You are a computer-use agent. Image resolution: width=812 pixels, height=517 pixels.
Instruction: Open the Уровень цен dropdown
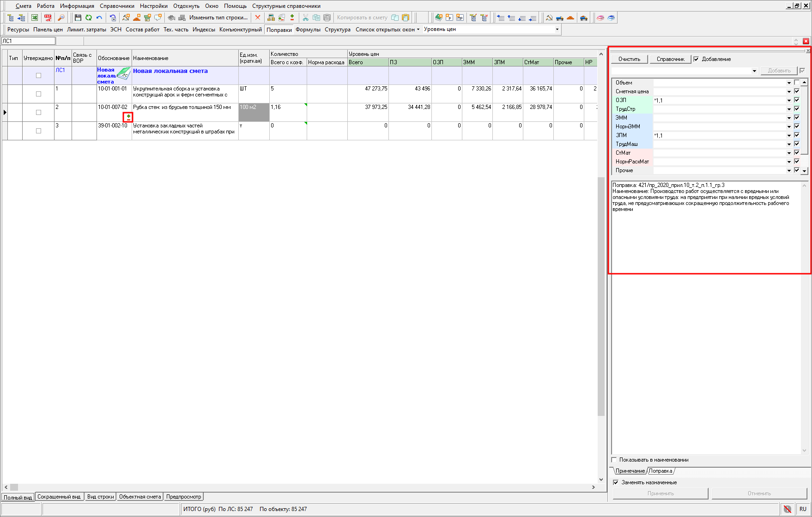pyautogui.click(x=557, y=29)
